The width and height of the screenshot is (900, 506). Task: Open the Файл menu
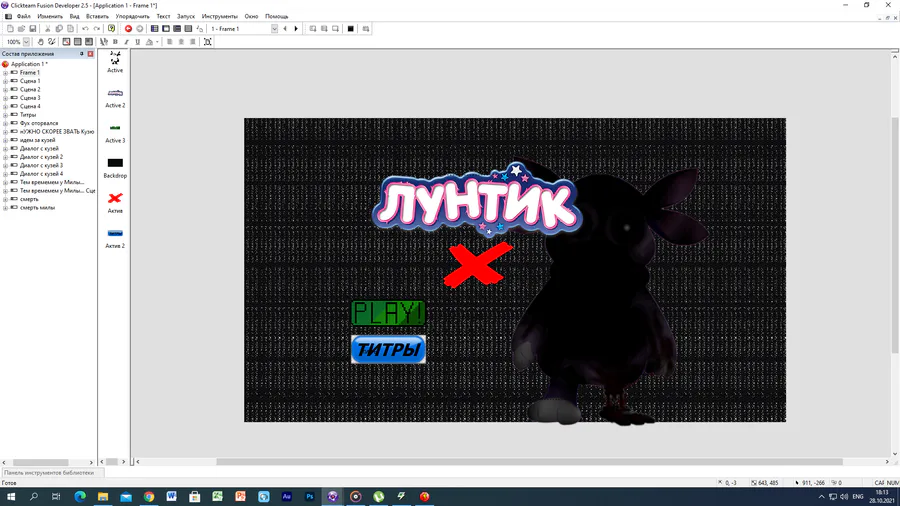tap(24, 17)
